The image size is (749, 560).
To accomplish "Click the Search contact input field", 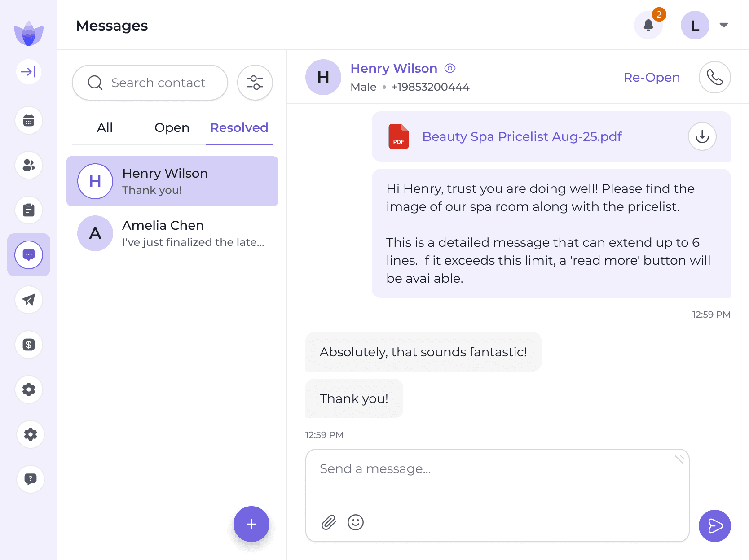I will 158,83.
